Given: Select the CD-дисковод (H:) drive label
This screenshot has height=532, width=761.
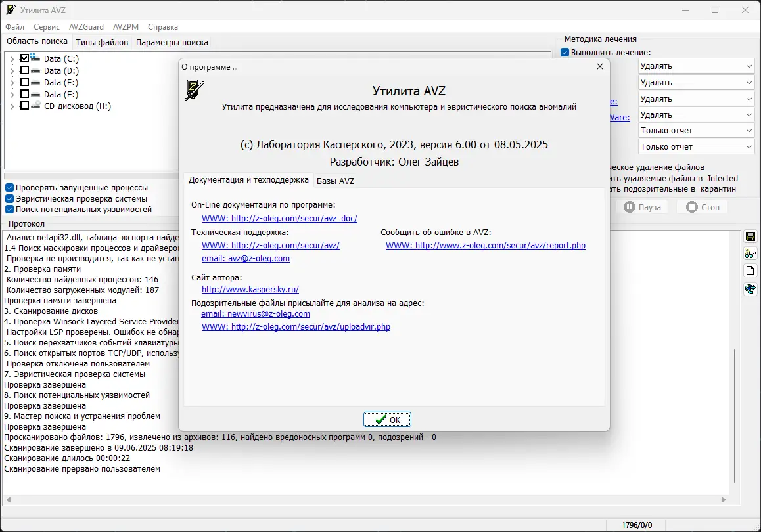Looking at the screenshot, I should (77, 106).
